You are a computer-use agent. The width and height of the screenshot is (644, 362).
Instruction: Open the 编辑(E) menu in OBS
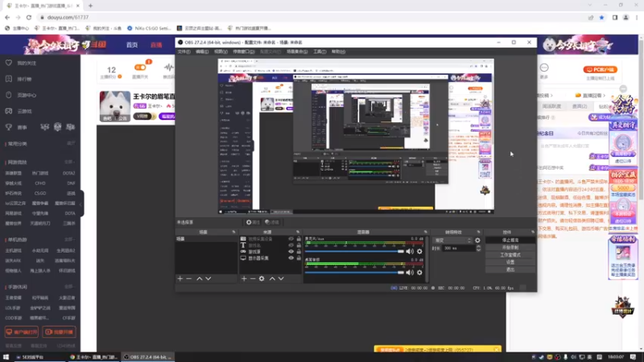(x=202, y=51)
